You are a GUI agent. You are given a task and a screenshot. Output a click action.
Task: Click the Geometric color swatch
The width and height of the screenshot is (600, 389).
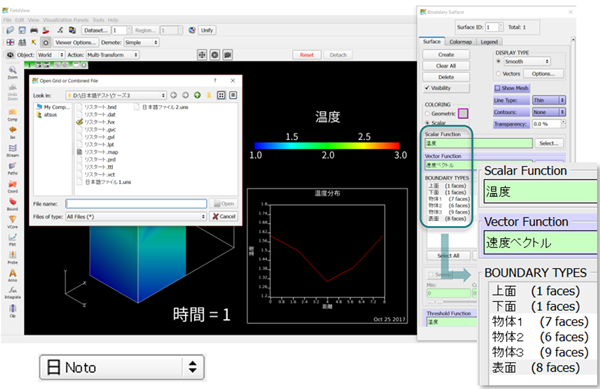point(463,113)
